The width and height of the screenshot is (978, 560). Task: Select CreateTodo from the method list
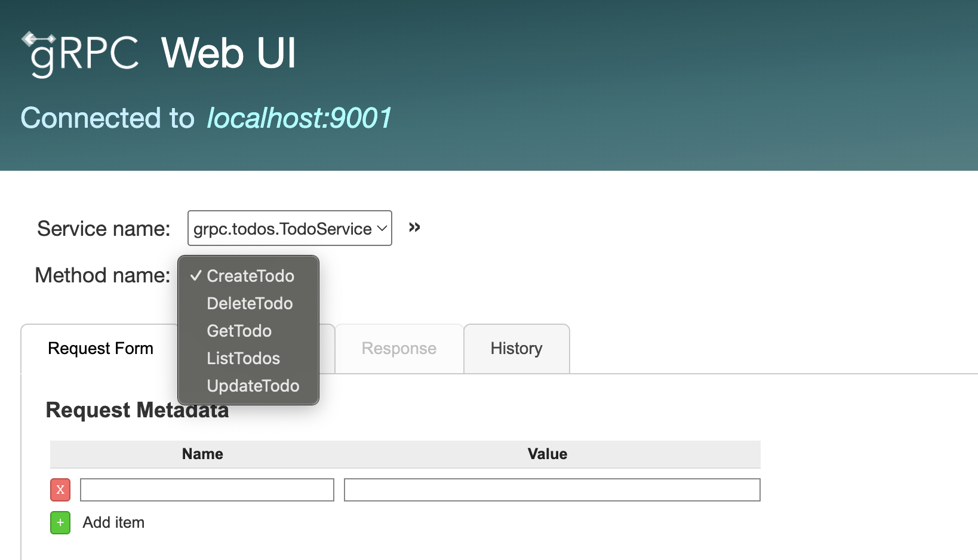[x=250, y=276]
